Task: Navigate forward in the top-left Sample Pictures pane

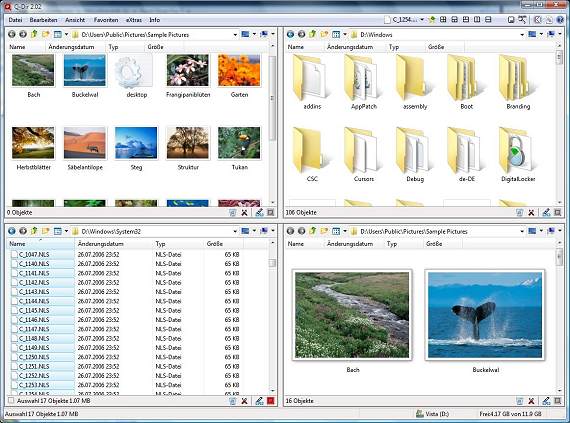Action: pos(23,35)
